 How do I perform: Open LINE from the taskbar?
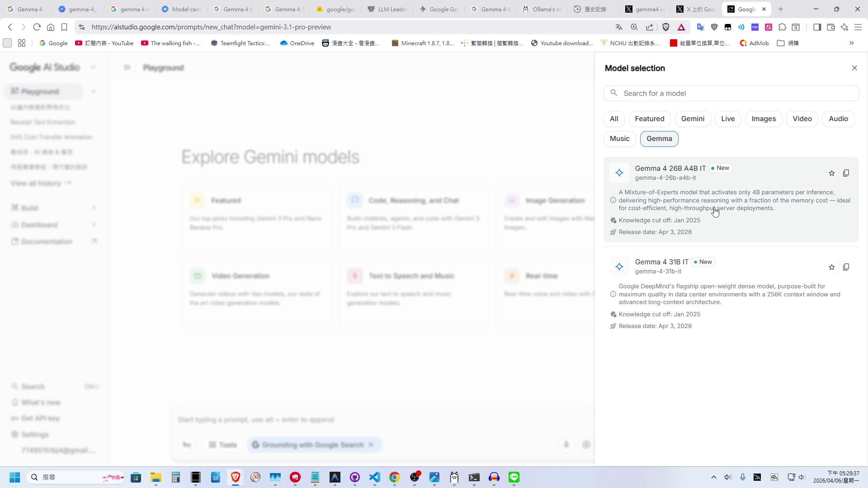514,477
